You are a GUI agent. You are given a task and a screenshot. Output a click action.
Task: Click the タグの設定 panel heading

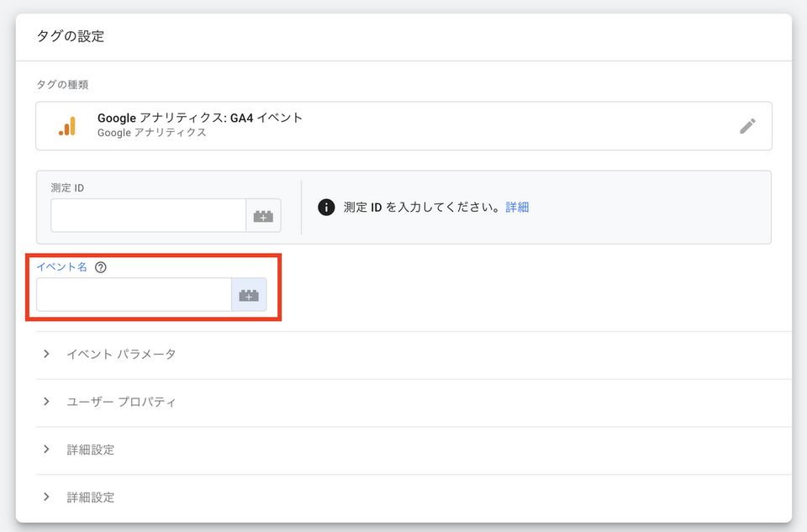pos(70,36)
